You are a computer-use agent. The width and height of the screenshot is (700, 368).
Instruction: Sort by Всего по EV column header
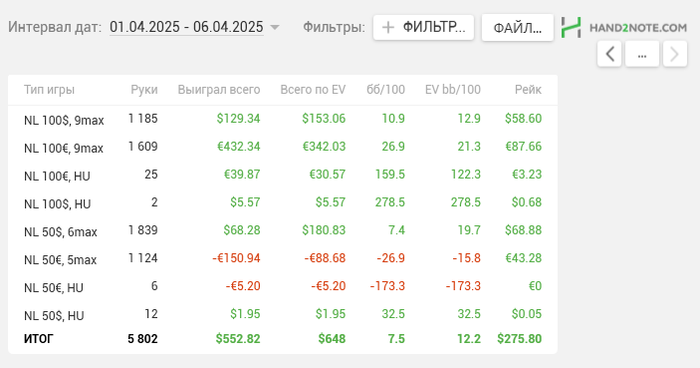pyautogui.click(x=313, y=90)
